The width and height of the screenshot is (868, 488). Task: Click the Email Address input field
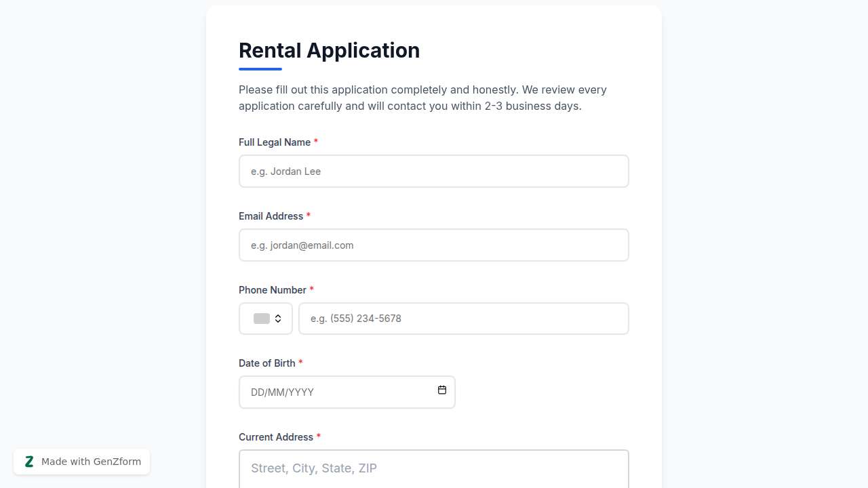[x=433, y=245]
